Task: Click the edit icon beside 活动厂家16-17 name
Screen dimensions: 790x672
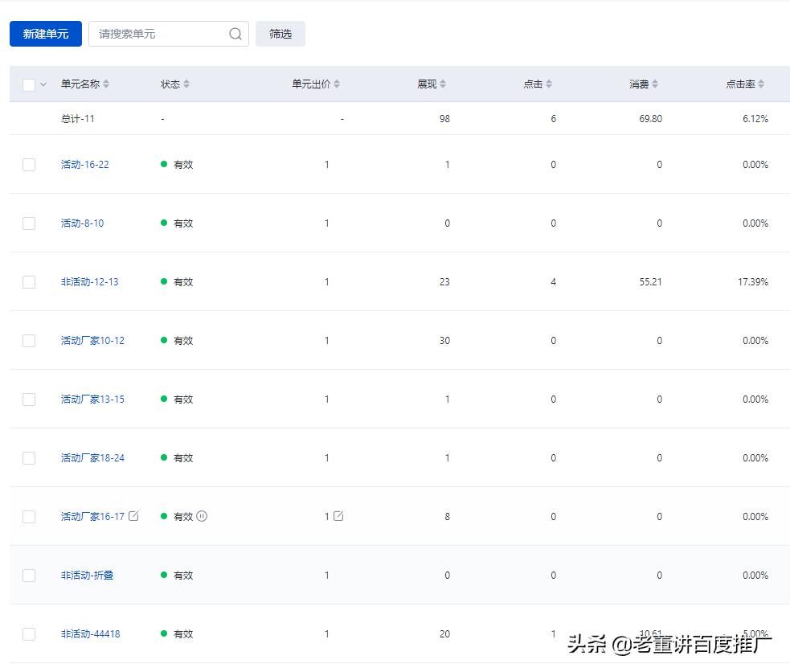Action: tap(134, 516)
